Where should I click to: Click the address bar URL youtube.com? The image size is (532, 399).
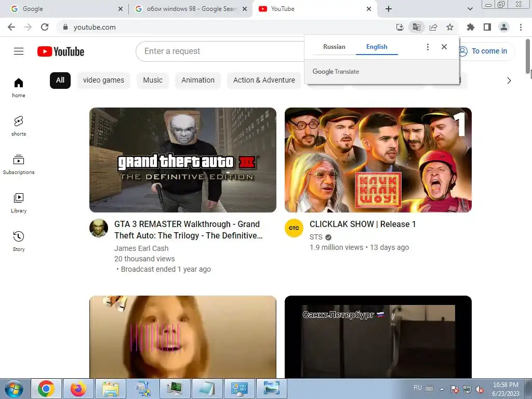pos(95,27)
